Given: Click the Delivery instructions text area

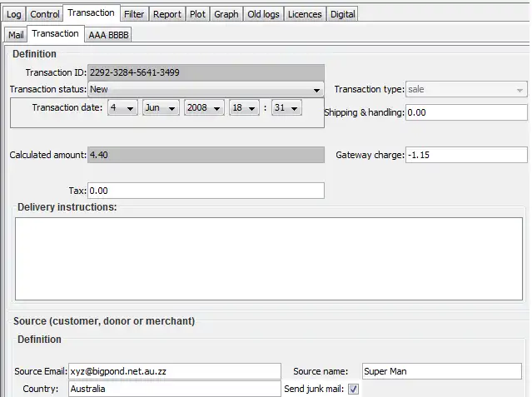Looking at the screenshot, I should point(269,259).
